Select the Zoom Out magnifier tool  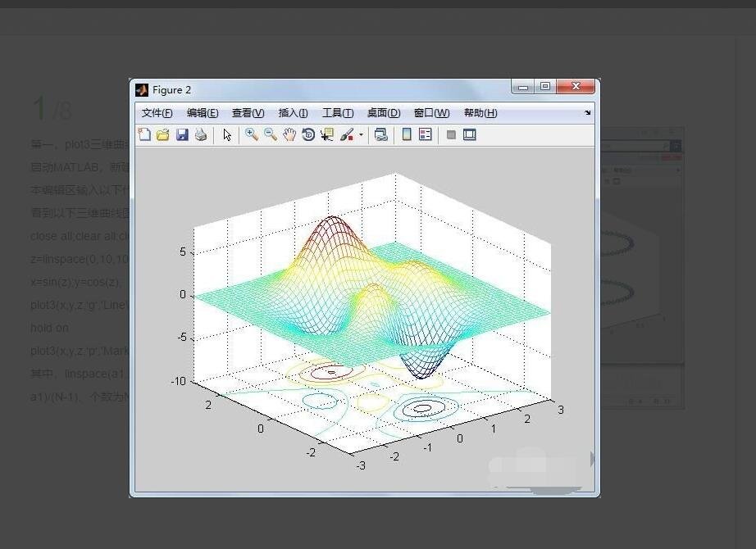tap(270, 135)
